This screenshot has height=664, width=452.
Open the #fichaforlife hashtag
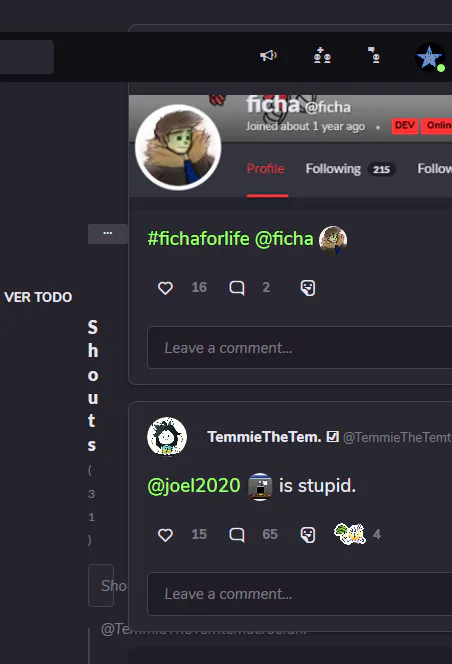[198, 238]
